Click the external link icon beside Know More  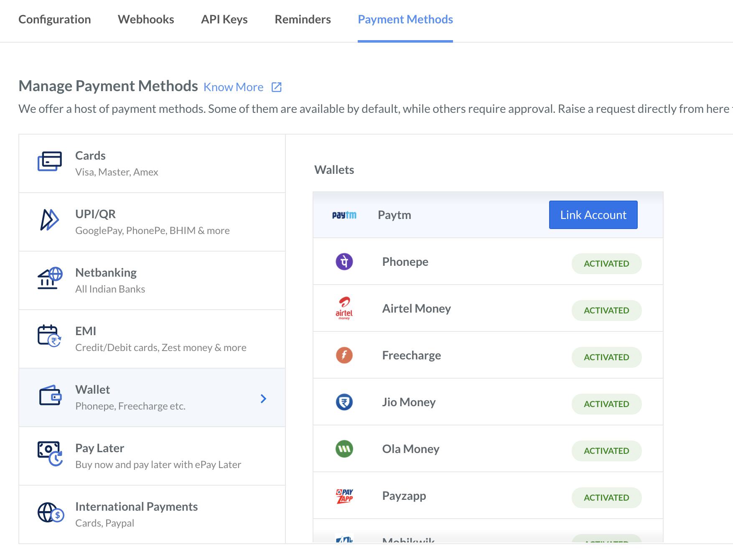[x=277, y=87]
